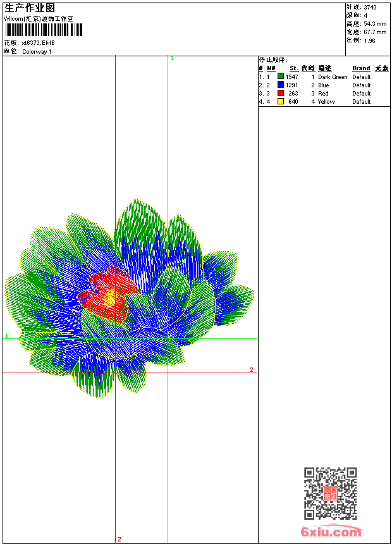Click the St. column header
392x544 pixels.
pos(294,68)
